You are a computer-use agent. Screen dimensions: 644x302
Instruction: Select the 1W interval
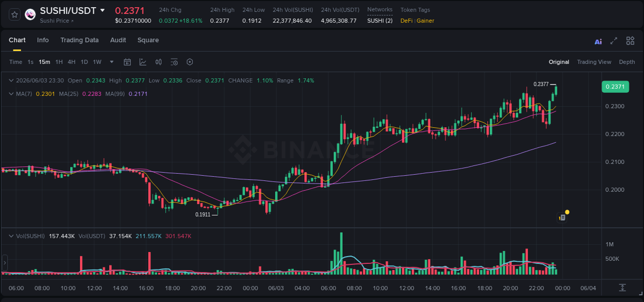click(97, 62)
